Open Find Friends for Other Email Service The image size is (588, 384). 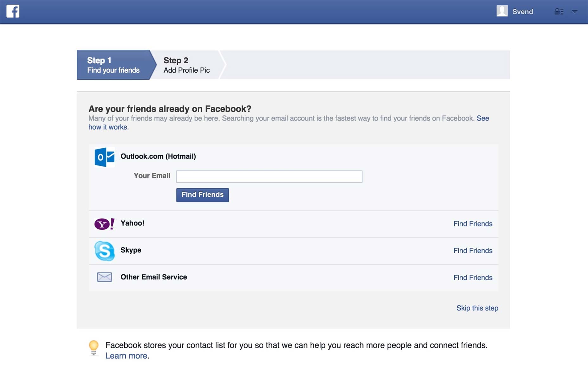(473, 278)
